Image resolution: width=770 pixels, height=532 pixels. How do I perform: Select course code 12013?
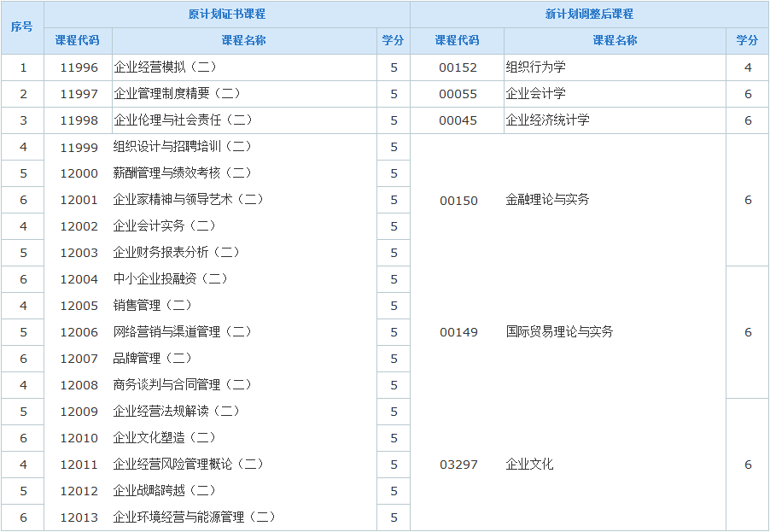coord(79,517)
